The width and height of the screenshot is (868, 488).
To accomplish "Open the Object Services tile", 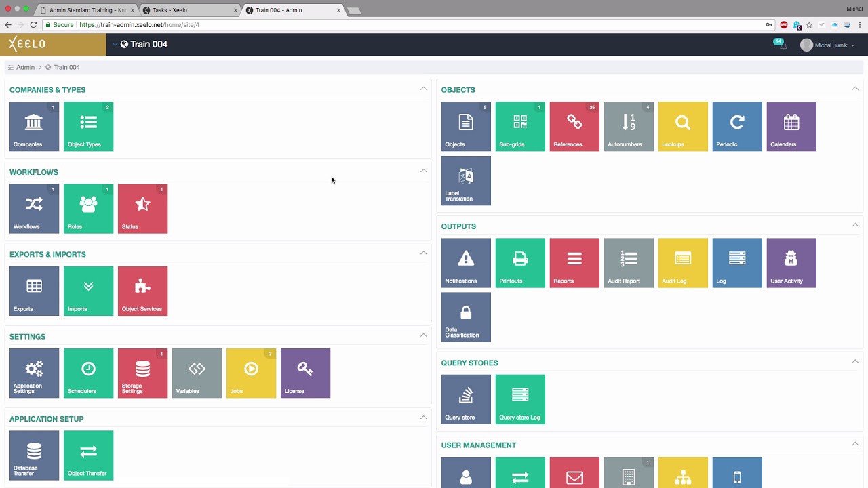I will click(x=142, y=291).
